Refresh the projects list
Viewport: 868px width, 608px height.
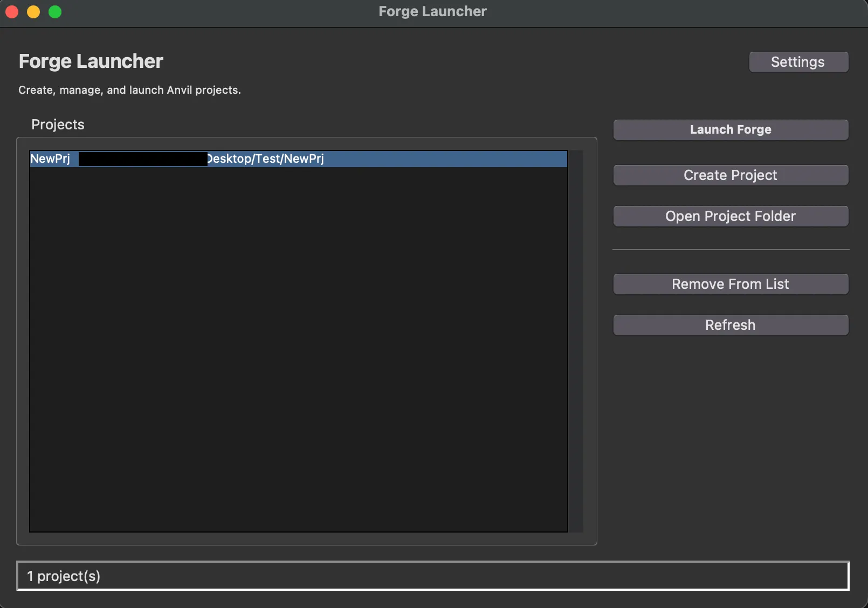(731, 325)
